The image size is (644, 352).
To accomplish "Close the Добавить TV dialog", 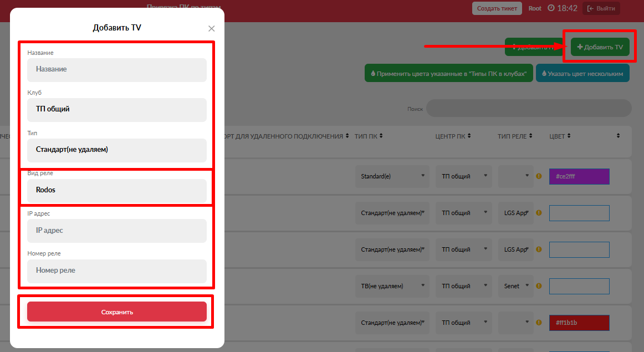I will [x=212, y=28].
